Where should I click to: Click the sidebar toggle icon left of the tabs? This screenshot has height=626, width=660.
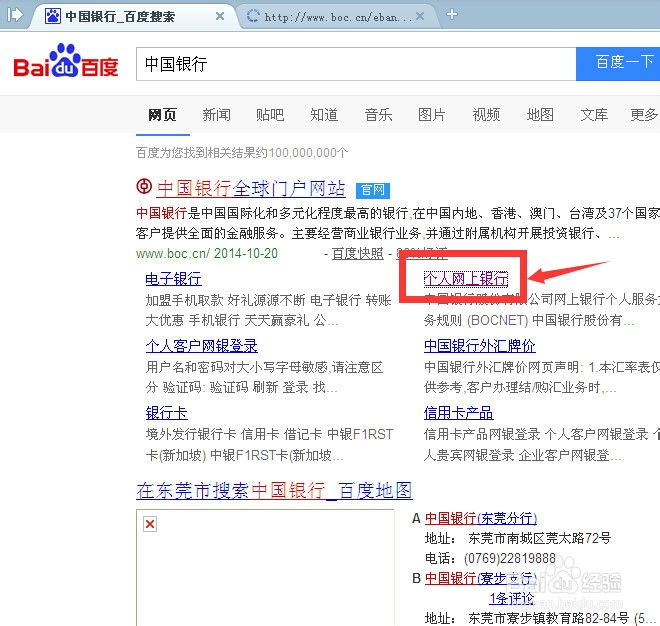[x=15, y=15]
